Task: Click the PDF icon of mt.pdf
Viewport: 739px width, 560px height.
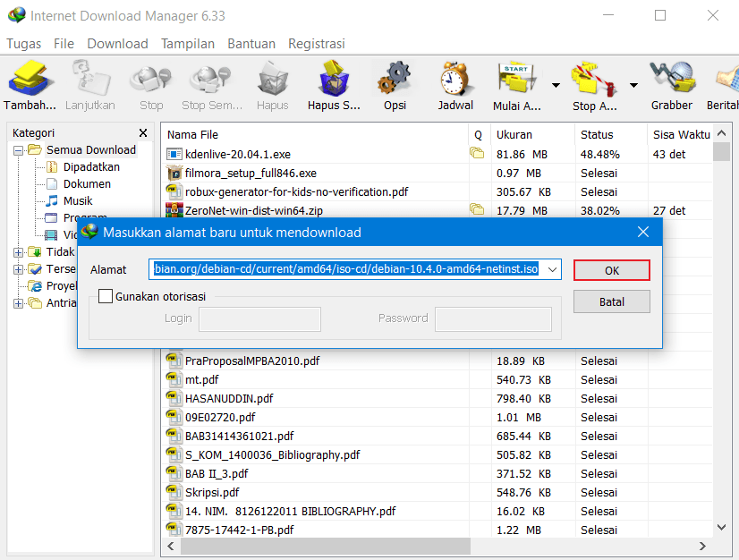Action: [174, 379]
